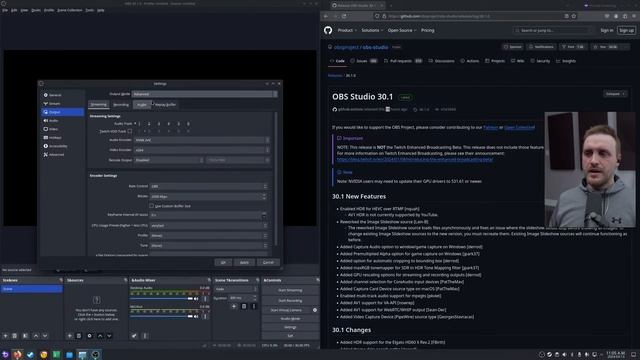Select Audio section in Settings sidebar
The height and width of the screenshot is (360, 640).
click(62, 120)
